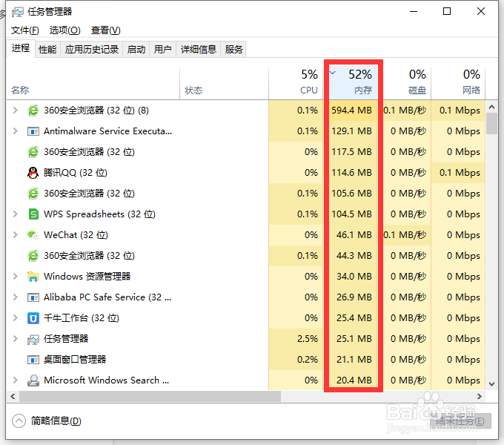Click the Antimalware Service Executable process icon
The height and width of the screenshot is (445, 504).
click(33, 131)
